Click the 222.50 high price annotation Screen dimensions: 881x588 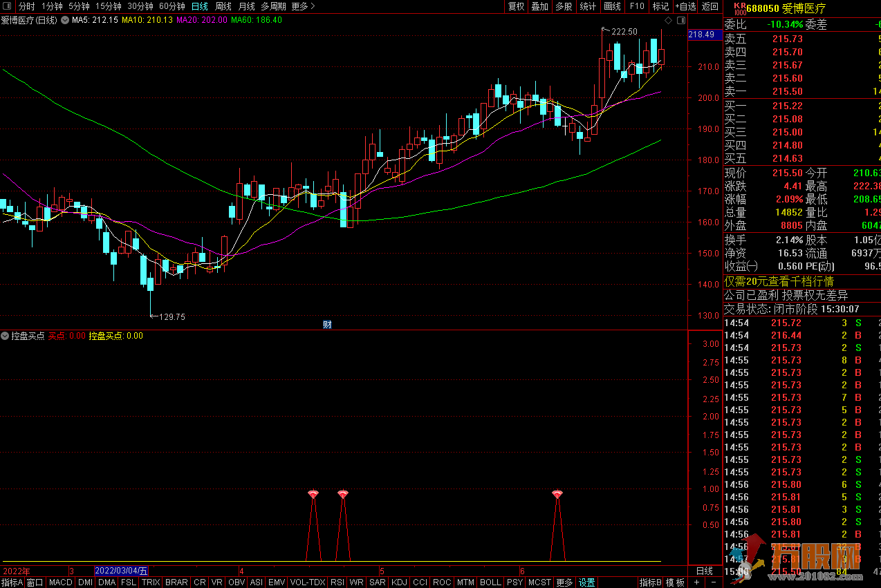click(624, 32)
